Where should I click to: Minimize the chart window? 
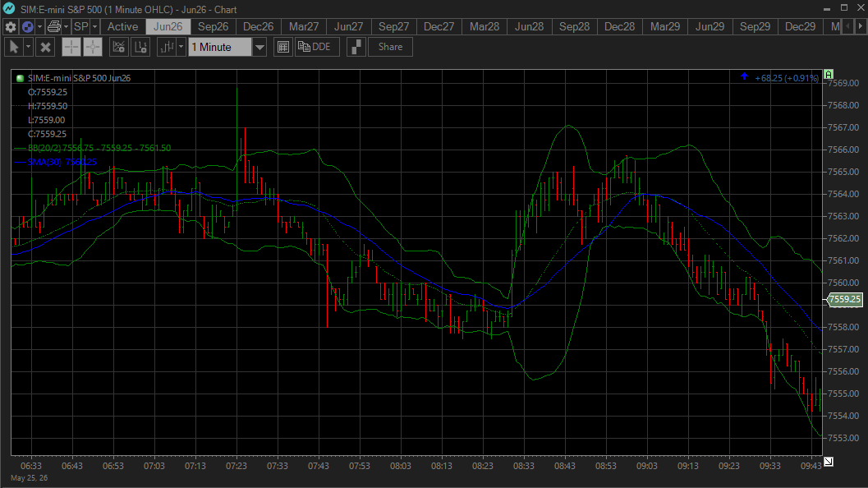pos(827,8)
